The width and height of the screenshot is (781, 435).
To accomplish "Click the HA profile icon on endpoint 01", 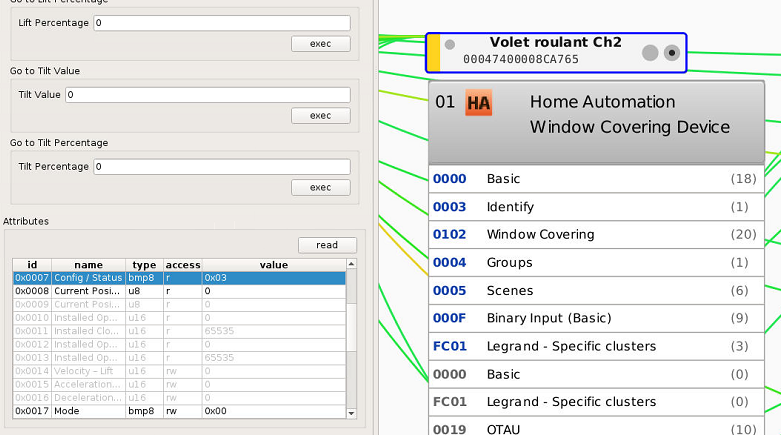I will pos(478,103).
